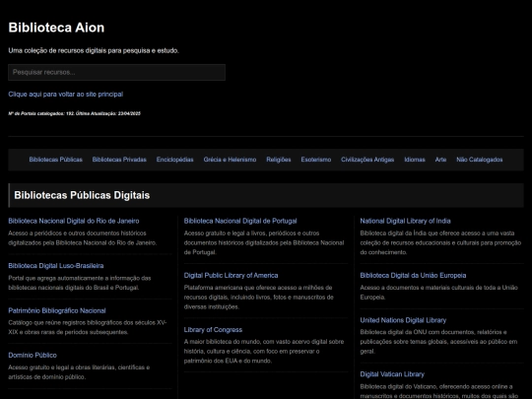Open Library of Congress link
This screenshot has height=399, width=532.
213,330
